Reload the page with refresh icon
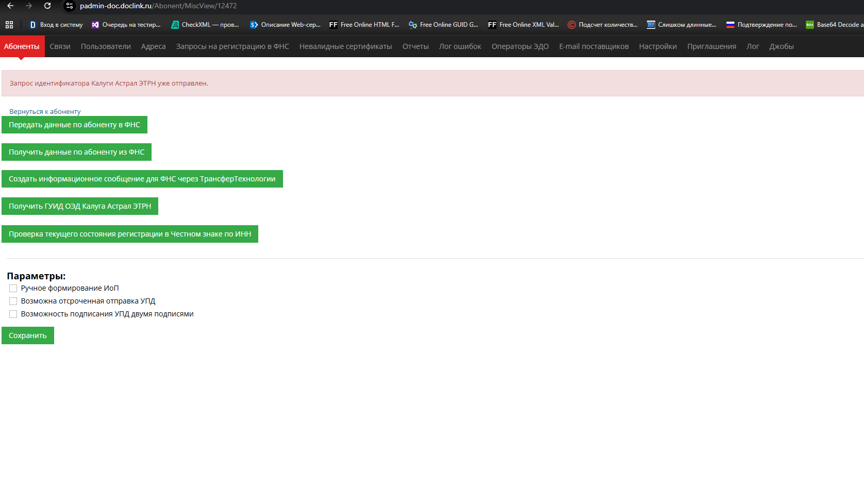The image size is (864, 504). [47, 6]
